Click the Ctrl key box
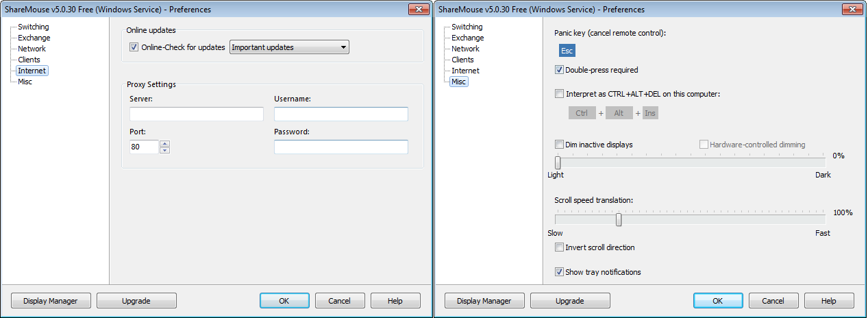This screenshot has height=318, width=868. tap(582, 113)
